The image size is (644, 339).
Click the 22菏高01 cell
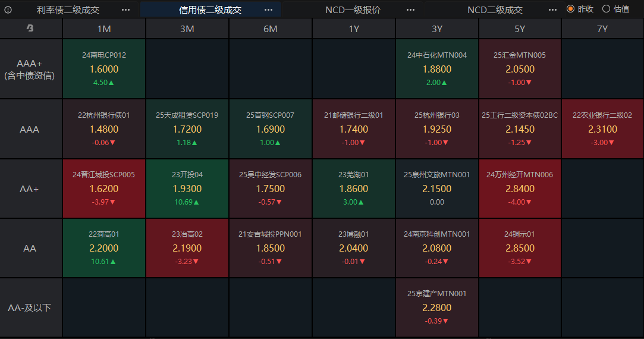point(104,248)
